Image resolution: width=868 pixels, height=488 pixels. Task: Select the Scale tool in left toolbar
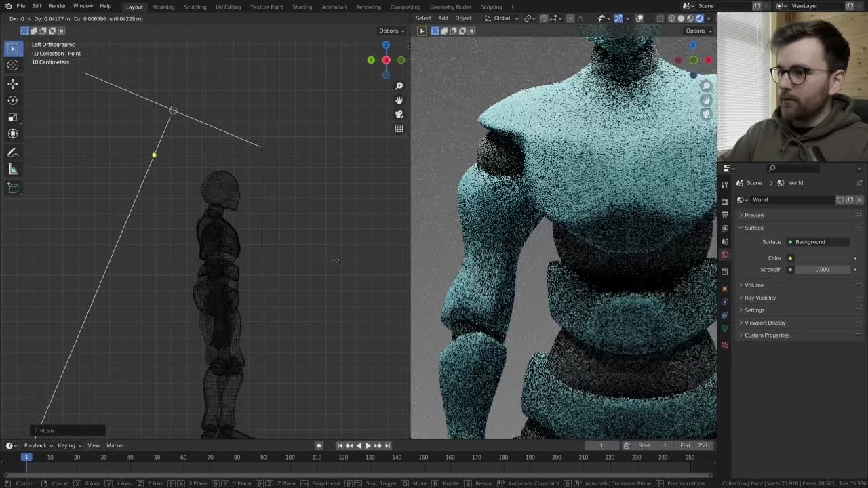[13, 117]
